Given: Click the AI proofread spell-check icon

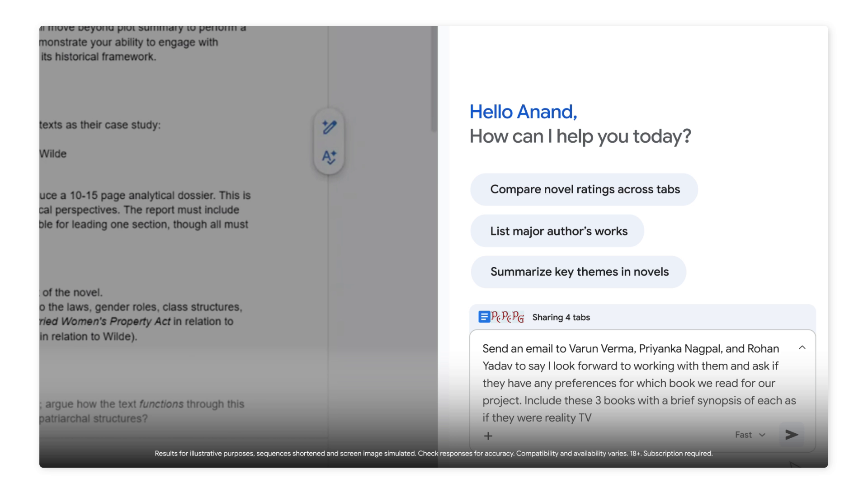Looking at the screenshot, I should (329, 157).
